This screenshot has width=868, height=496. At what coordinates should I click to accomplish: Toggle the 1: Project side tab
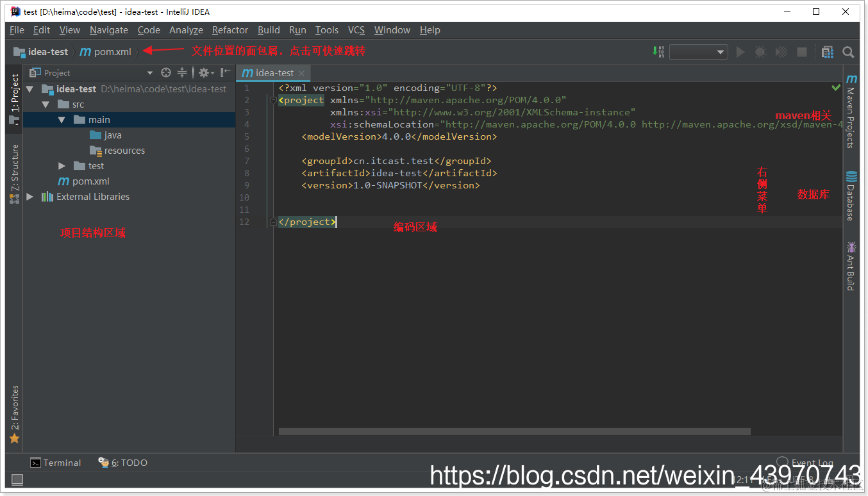[14, 99]
